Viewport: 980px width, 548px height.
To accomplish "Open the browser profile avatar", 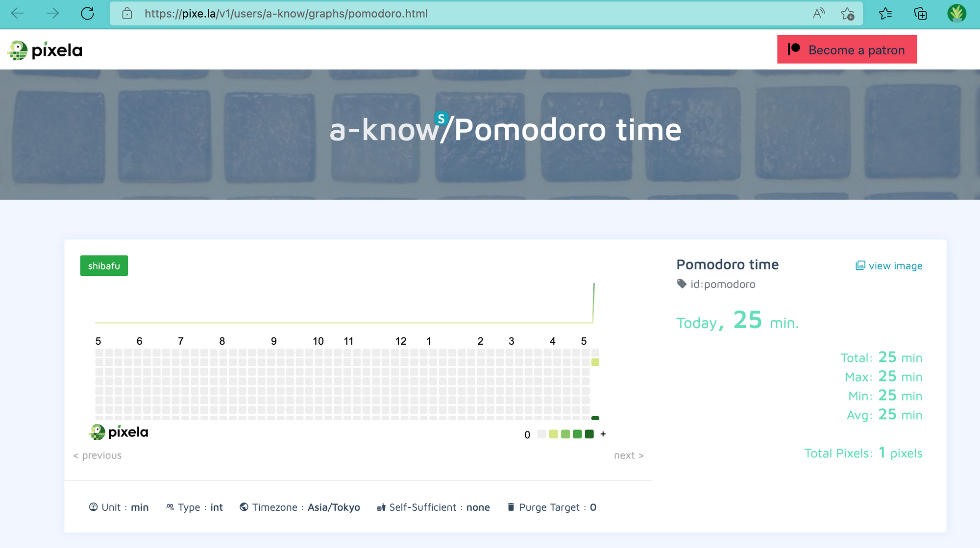I will click(x=956, y=13).
